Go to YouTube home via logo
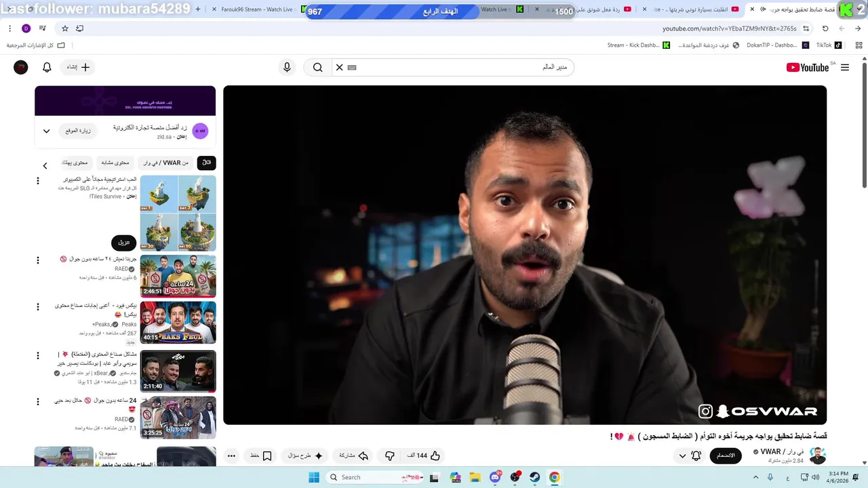Screen dimensions: 868x488 (x=808, y=67)
